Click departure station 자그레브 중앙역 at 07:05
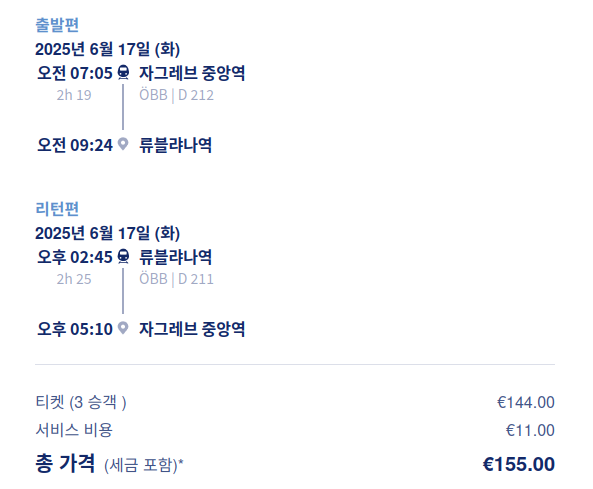 coord(192,73)
